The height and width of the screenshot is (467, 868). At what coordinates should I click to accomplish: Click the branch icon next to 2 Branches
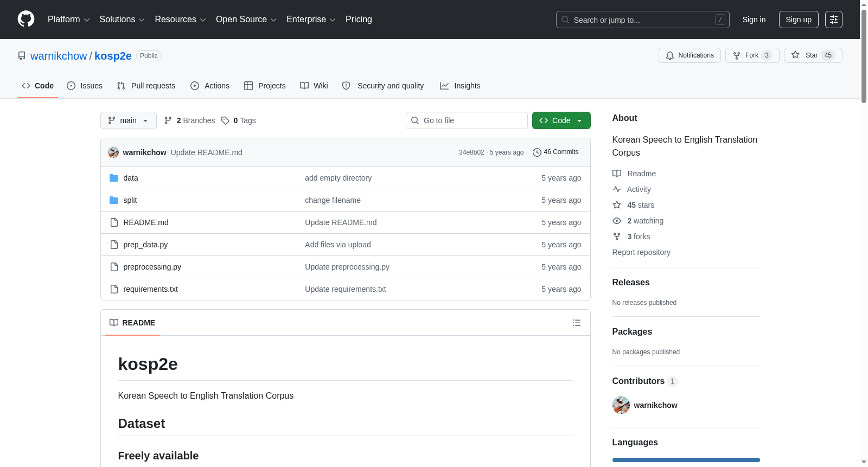168,120
